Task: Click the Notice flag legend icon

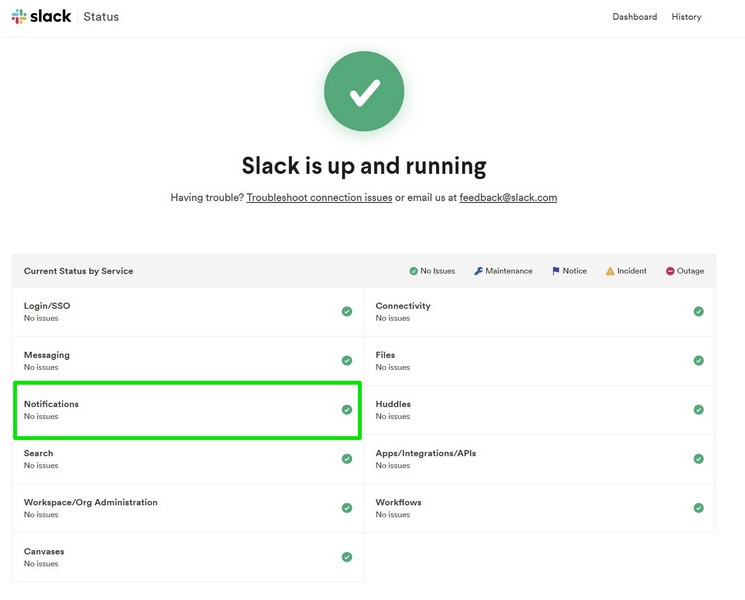Action: pos(556,271)
